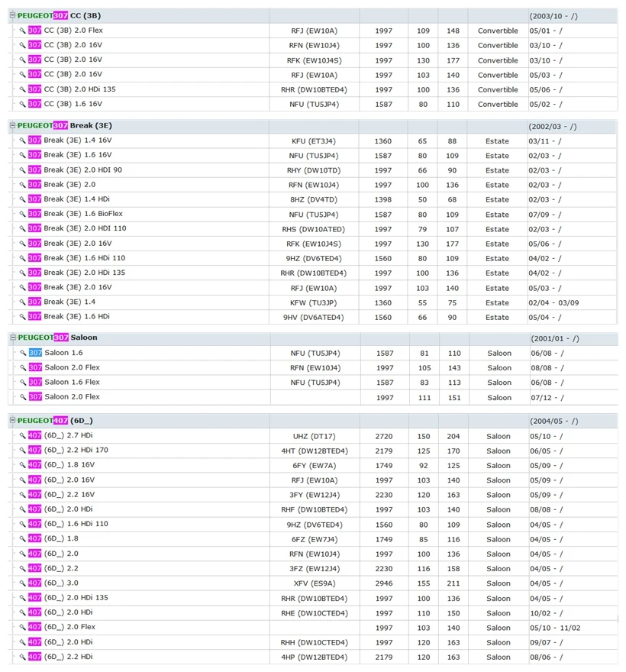Click Convertible cell in 2.0 Flex row
The width and height of the screenshot is (626, 672).
(498, 31)
